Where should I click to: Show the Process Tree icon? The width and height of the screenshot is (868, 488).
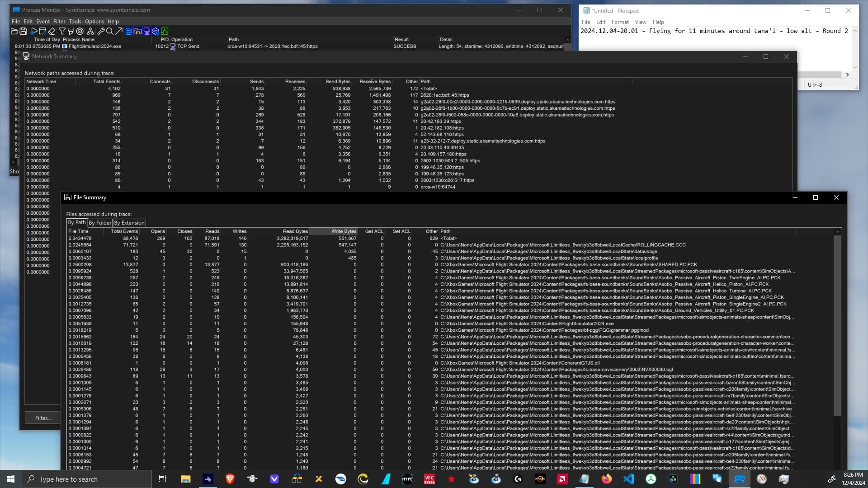point(90,31)
